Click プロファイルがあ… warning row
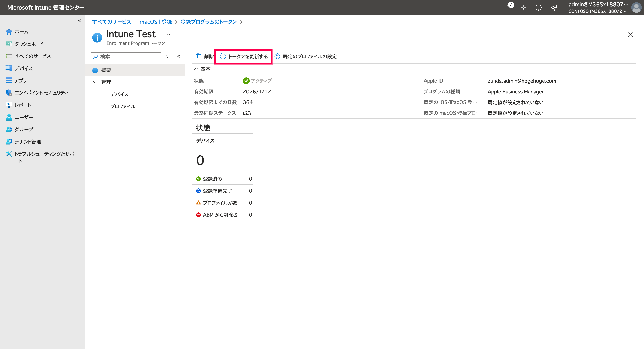 coord(223,203)
